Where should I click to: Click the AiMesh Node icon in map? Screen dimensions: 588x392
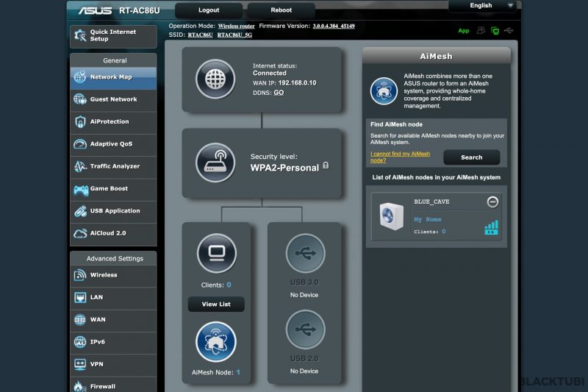pos(216,342)
